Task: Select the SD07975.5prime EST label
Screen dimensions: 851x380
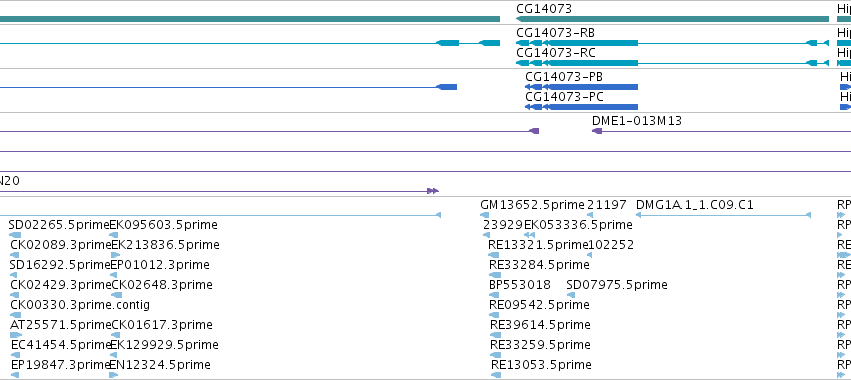Action: click(617, 285)
